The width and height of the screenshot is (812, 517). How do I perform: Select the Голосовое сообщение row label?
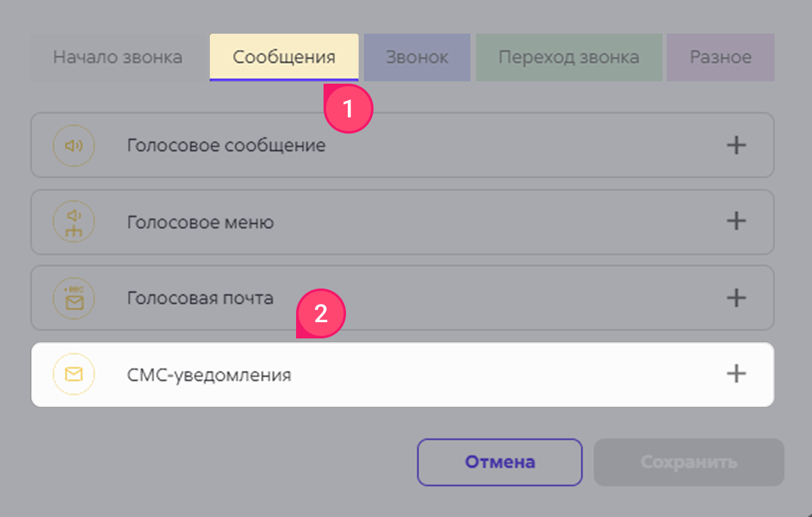click(x=226, y=145)
